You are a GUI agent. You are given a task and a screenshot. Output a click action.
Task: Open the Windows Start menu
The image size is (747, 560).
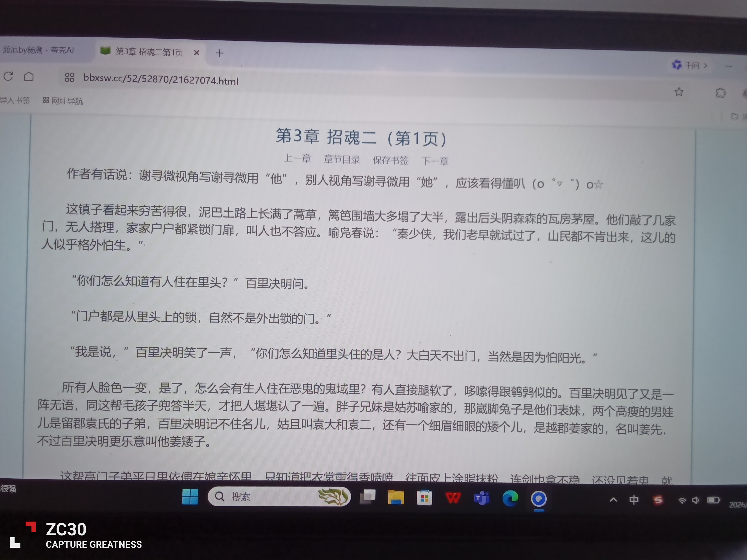tap(190, 497)
